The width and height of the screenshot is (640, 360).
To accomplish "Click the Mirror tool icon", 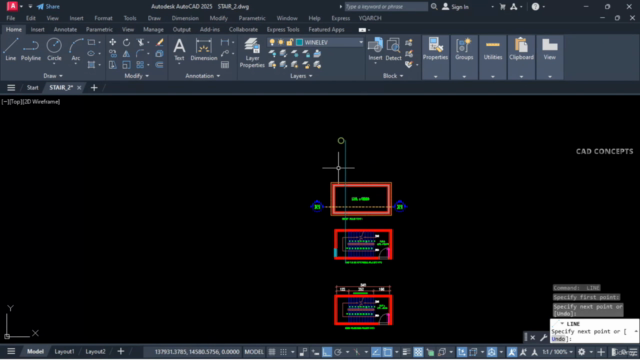I will tap(127, 53).
